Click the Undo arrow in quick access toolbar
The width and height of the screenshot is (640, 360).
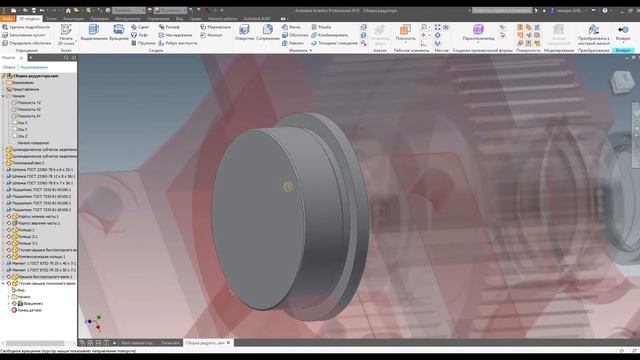pyautogui.click(x=42, y=10)
